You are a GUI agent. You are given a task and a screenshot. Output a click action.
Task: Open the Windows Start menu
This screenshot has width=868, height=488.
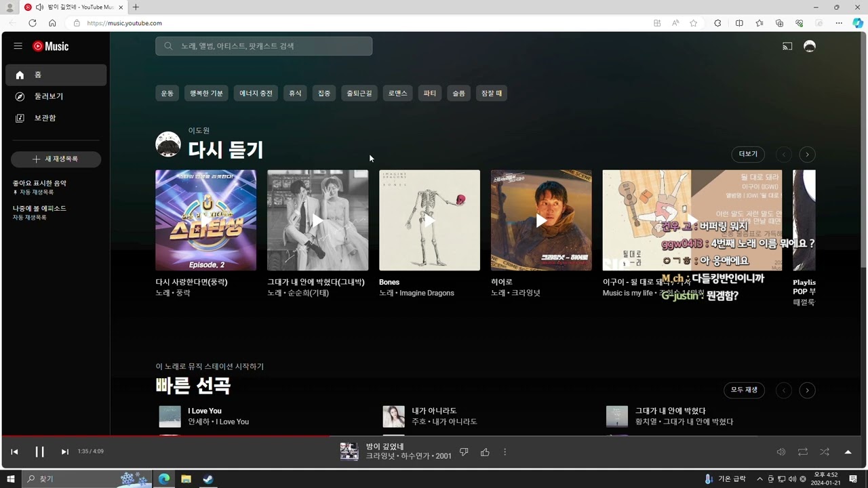coord(11,479)
